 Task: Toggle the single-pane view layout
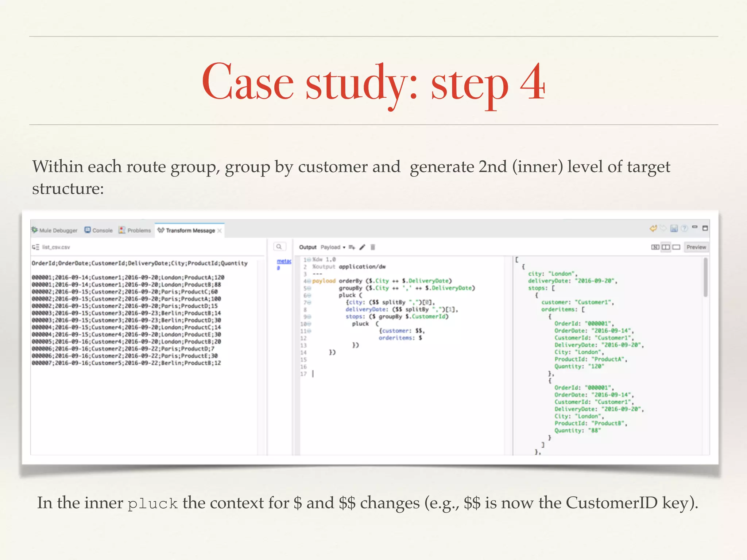[676, 247]
